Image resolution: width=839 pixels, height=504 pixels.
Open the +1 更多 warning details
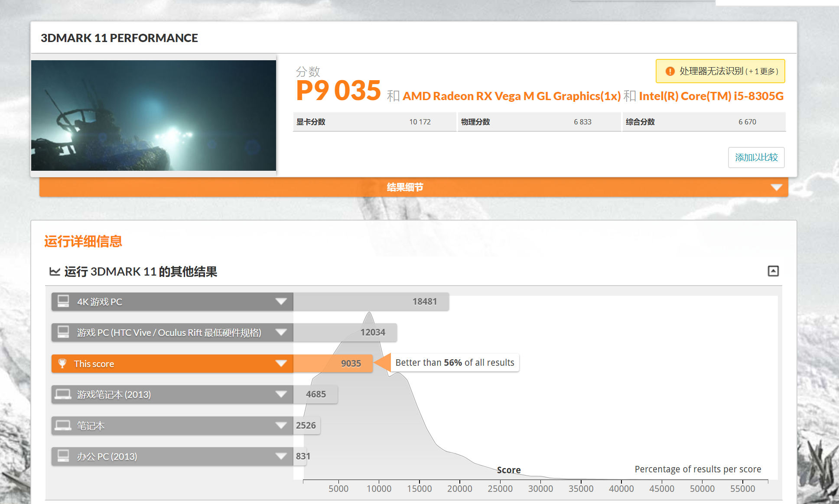762,71
